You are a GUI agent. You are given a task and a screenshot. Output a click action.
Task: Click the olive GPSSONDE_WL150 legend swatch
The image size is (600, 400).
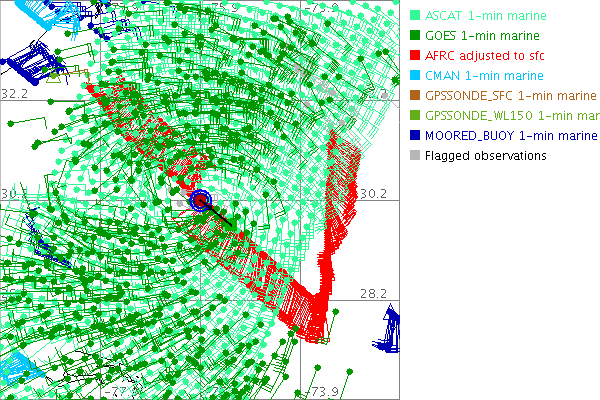click(x=415, y=116)
